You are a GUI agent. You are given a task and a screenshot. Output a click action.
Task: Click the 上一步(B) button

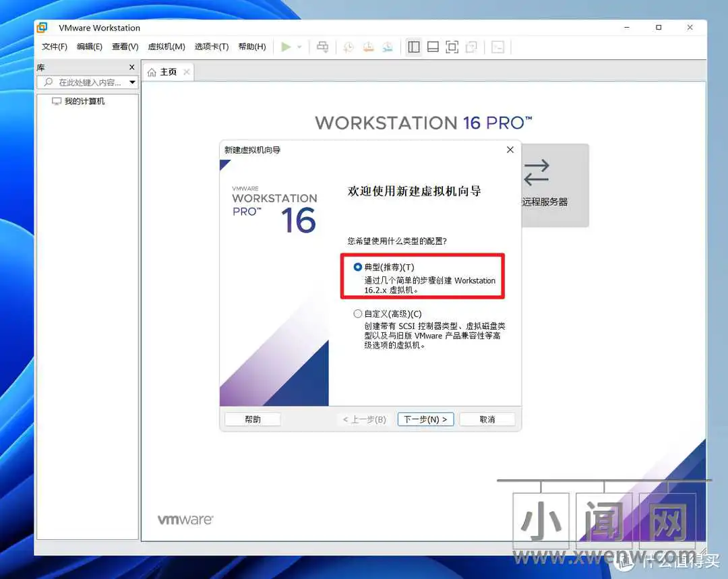(x=365, y=419)
